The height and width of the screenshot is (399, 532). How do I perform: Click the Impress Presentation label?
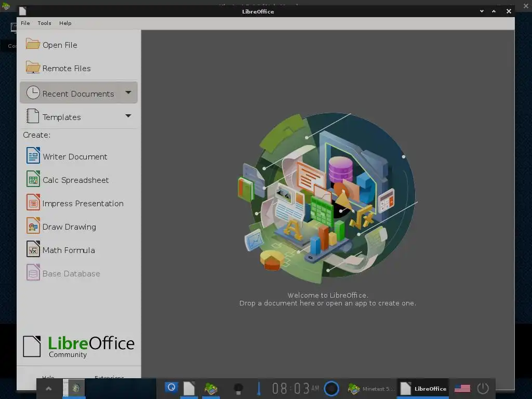pos(83,204)
